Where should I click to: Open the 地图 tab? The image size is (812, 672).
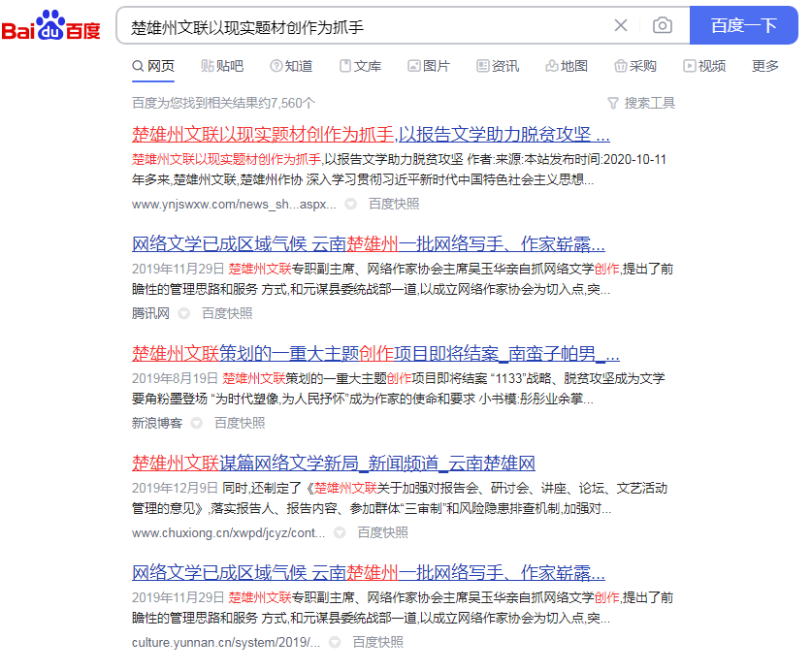click(x=567, y=66)
